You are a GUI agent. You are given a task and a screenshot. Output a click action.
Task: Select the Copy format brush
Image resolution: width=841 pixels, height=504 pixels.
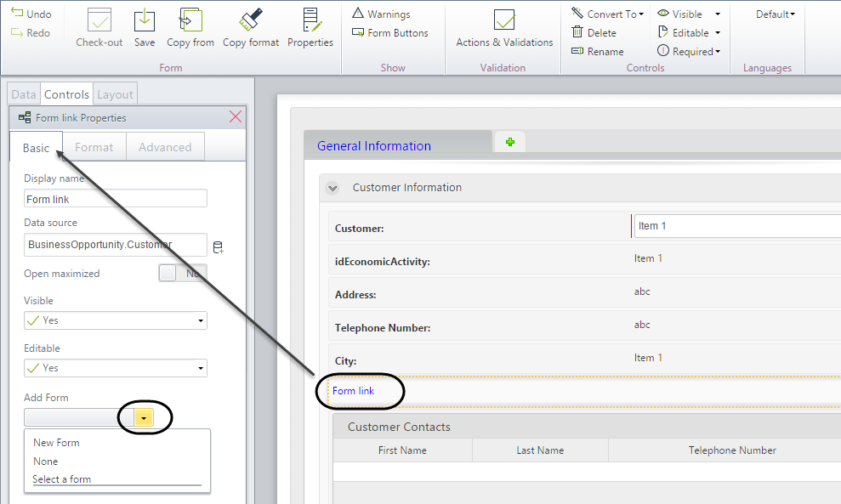point(251,20)
